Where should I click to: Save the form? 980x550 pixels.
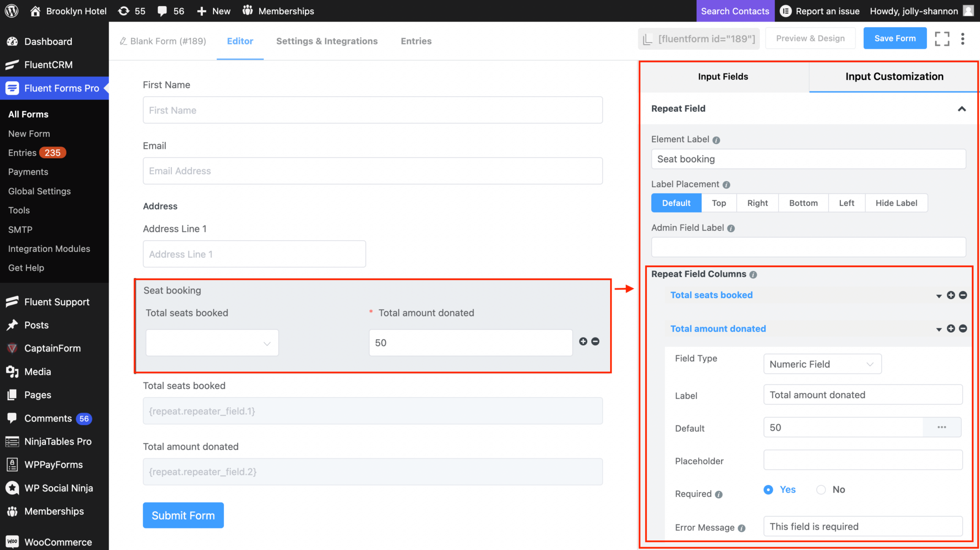point(895,38)
